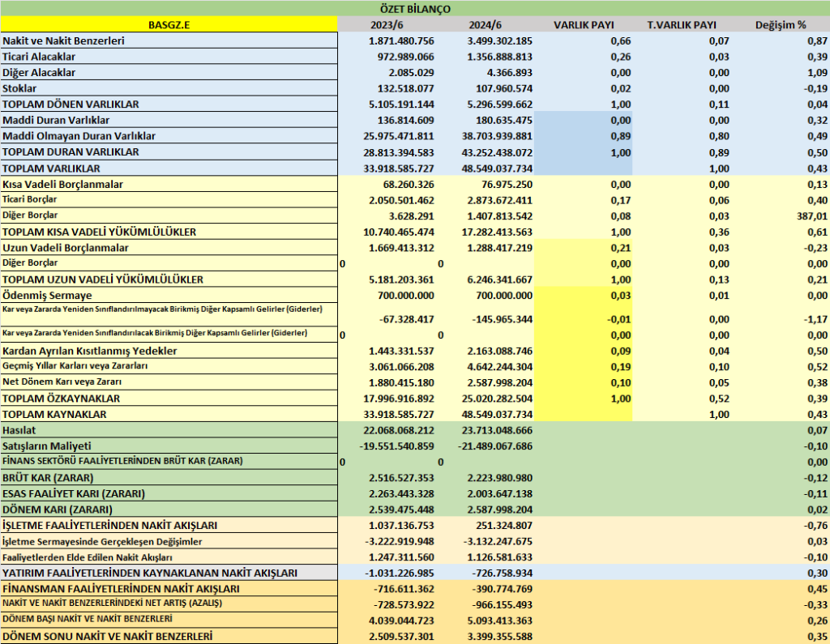The height and width of the screenshot is (644, 830).
Task: Select the Ödenmiş Sermaye row label
Action: pyautogui.click(x=47, y=296)
